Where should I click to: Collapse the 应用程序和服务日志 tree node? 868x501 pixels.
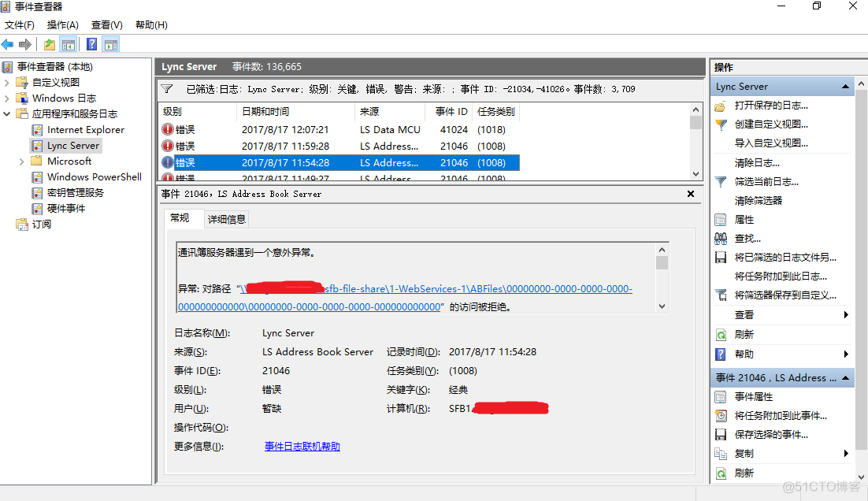[x=6, y=114]
